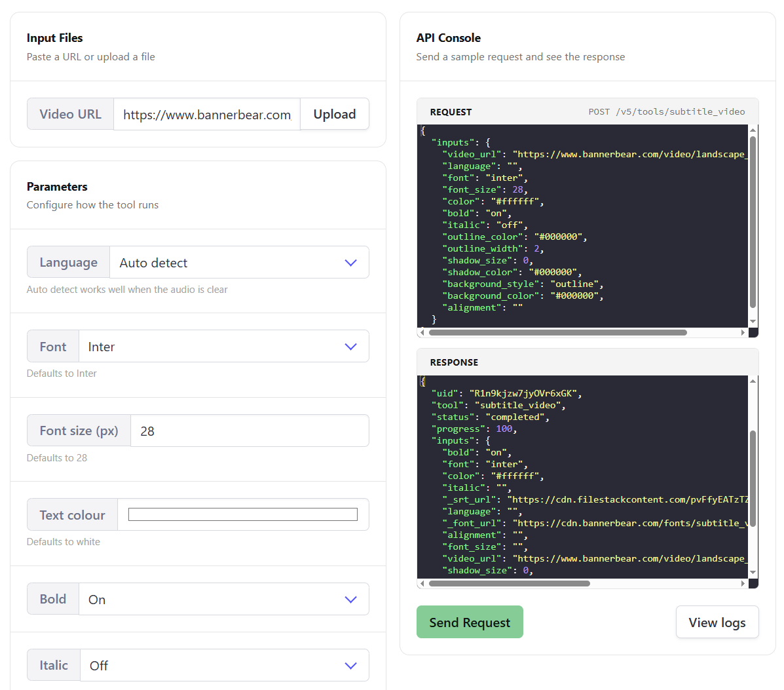This screenshot has width=784, height=690.
Task: Click the Send Request button
Action: click(x=470, y=622)
